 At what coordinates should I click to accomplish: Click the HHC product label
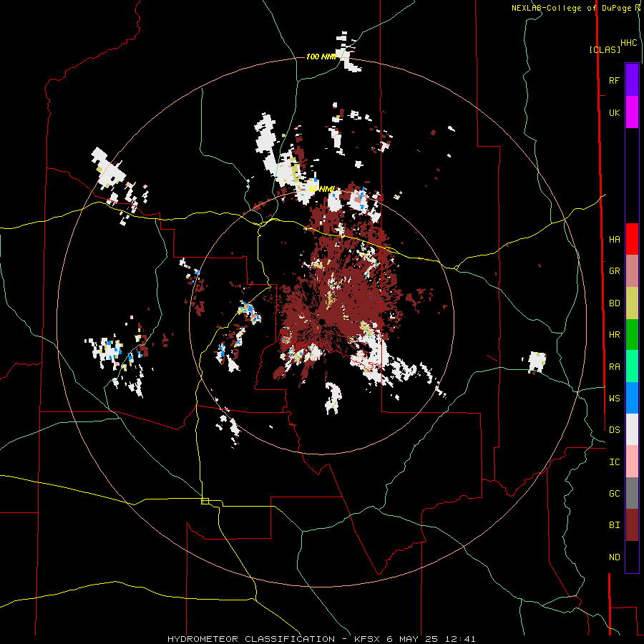(x=628, y=43)
